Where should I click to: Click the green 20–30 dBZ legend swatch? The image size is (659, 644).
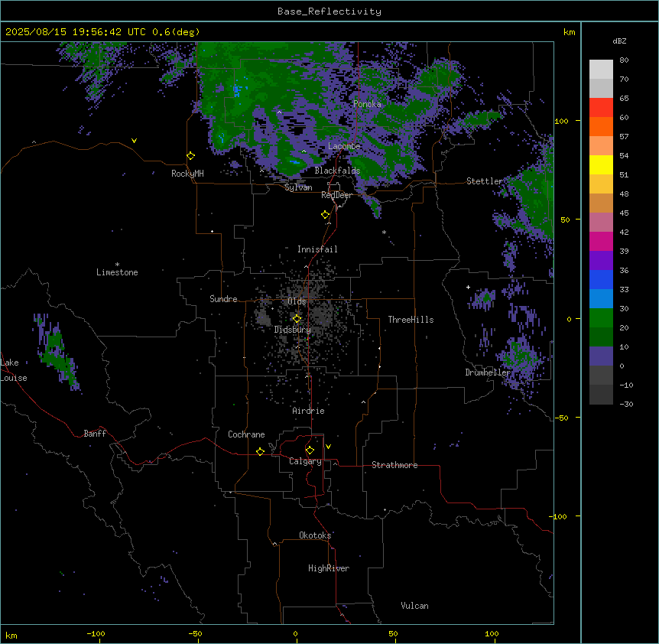[601, 318]
